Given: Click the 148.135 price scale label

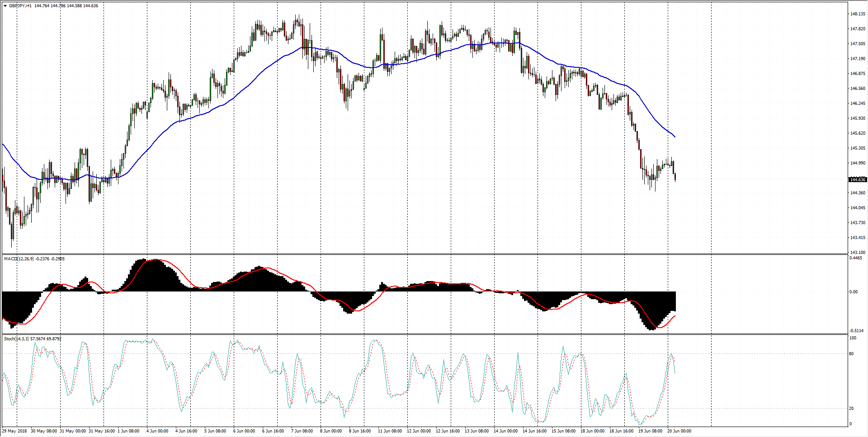Looking at the screenshot, I should 857,14.
